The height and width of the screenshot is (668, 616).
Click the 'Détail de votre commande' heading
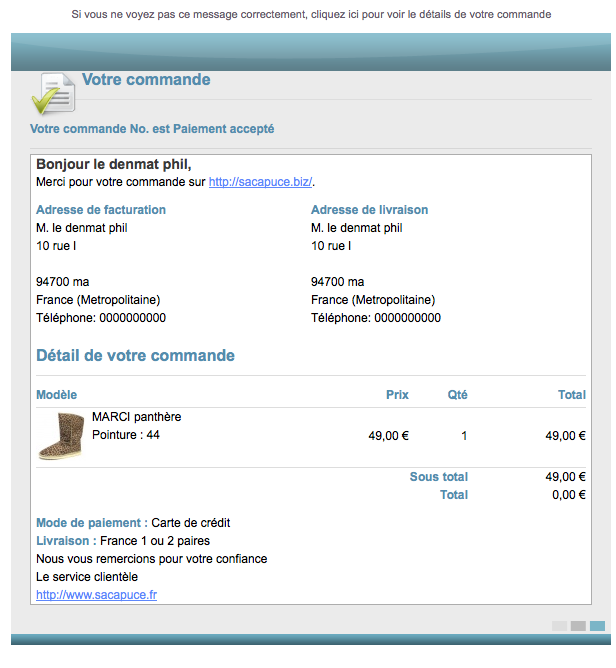click(x=135, y=355)
